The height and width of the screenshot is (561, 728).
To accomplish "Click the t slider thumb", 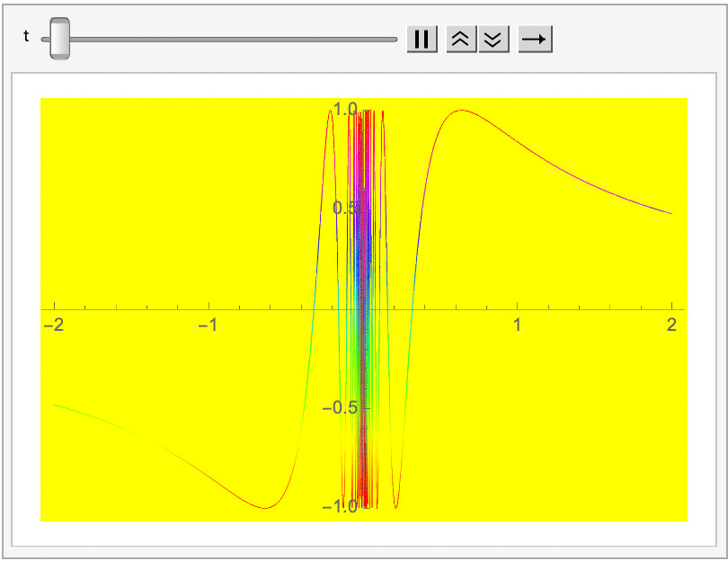I will [x=60, y=39].
